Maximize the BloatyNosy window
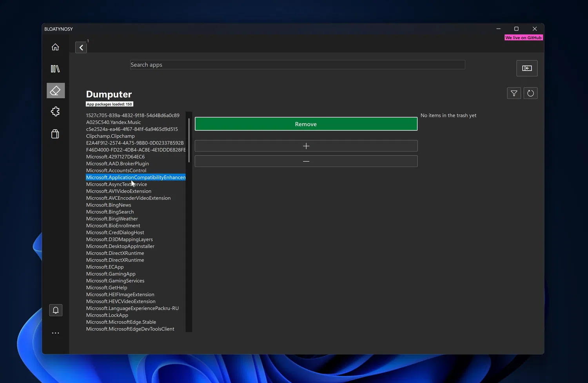Image resolution: width=588 pixels, height=383 pixels. pos(516,29)
